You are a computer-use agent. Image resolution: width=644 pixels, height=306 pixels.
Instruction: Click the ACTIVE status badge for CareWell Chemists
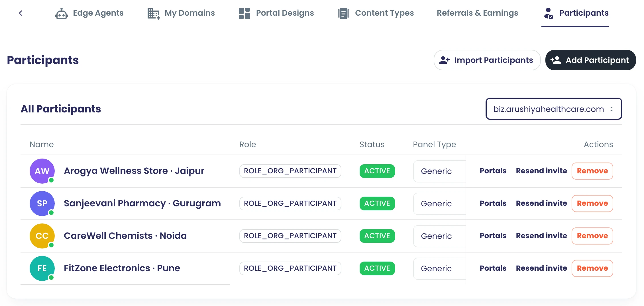click(x=377, y=236)
